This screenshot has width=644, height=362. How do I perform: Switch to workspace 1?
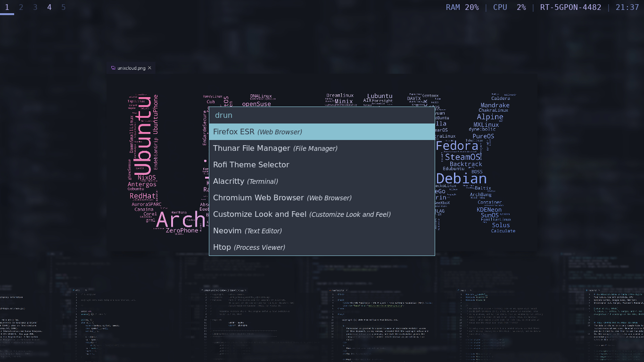click(x=7, y=8)
